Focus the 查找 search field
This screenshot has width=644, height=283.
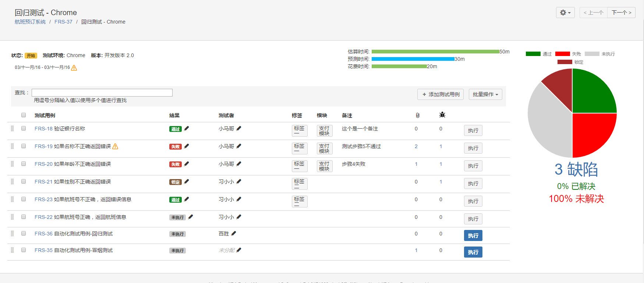(x=102, y=92)
